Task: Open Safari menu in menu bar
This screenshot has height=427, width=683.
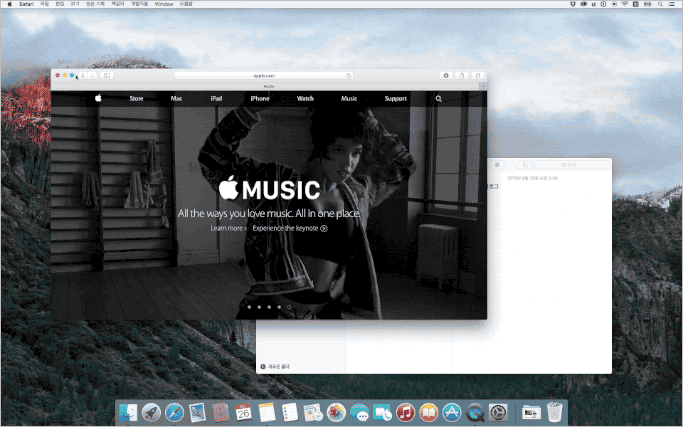Action: (x=27, y=4)
